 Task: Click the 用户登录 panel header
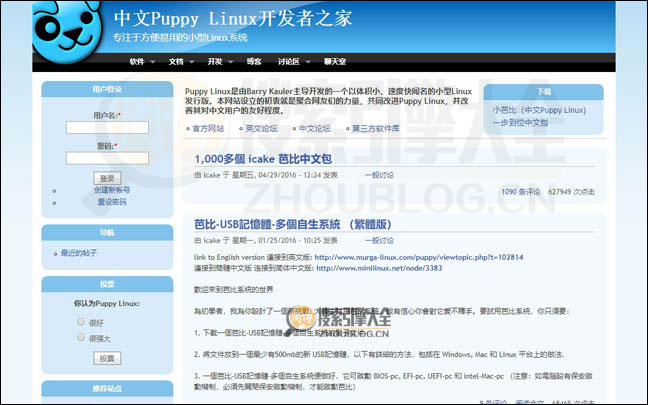pos(107,89)
